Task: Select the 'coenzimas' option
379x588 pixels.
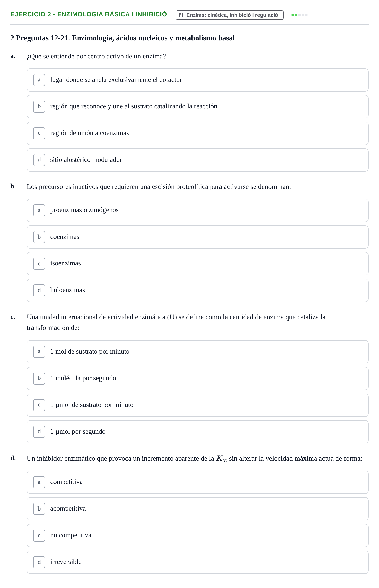Action: (x=197, y=237)
